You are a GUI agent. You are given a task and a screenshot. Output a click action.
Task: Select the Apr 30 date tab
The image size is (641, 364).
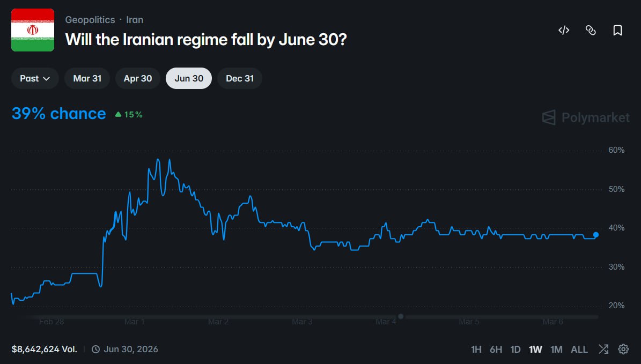tap(138, 78)
